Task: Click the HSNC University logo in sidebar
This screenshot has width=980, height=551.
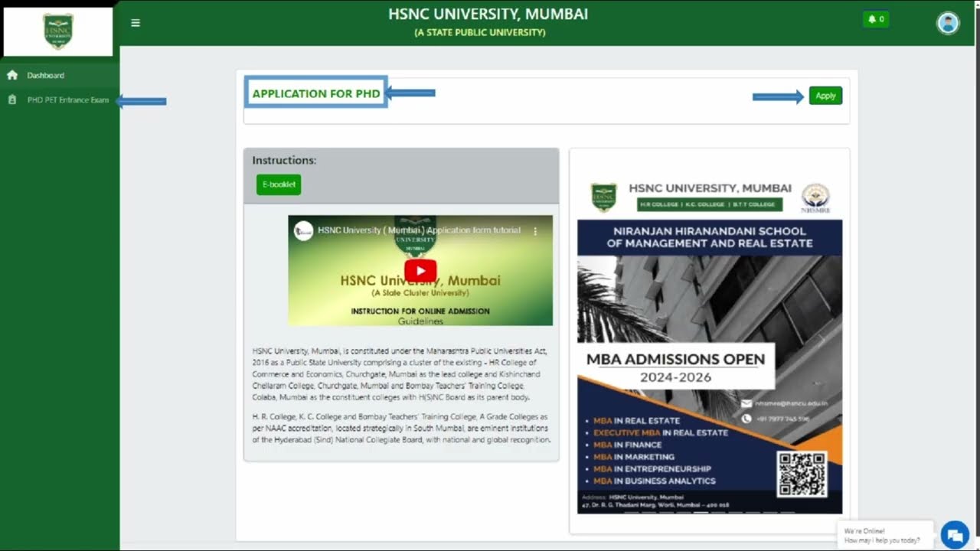Action: coord(58,31)
